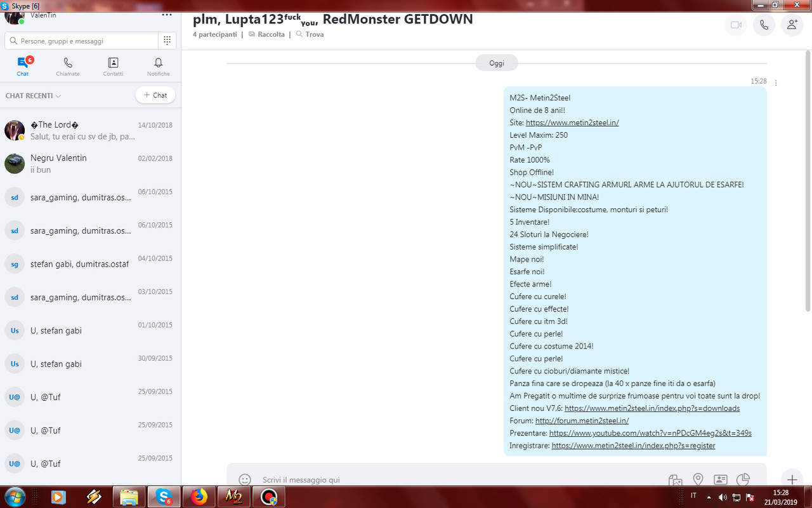
Task: Share location via pin icon
Action: click(x=698, y=479)
